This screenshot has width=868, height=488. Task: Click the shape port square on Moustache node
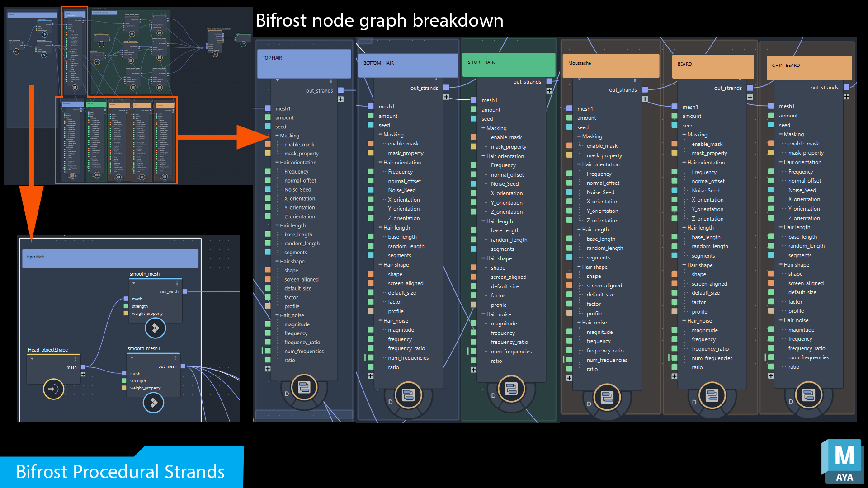pyautogui.click(x=569, y=276)
